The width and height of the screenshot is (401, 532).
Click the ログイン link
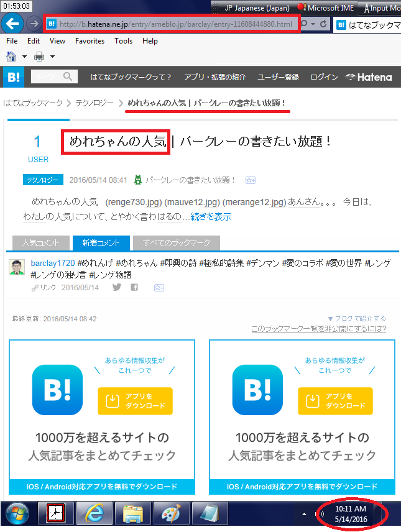click(x=324, y=77)
